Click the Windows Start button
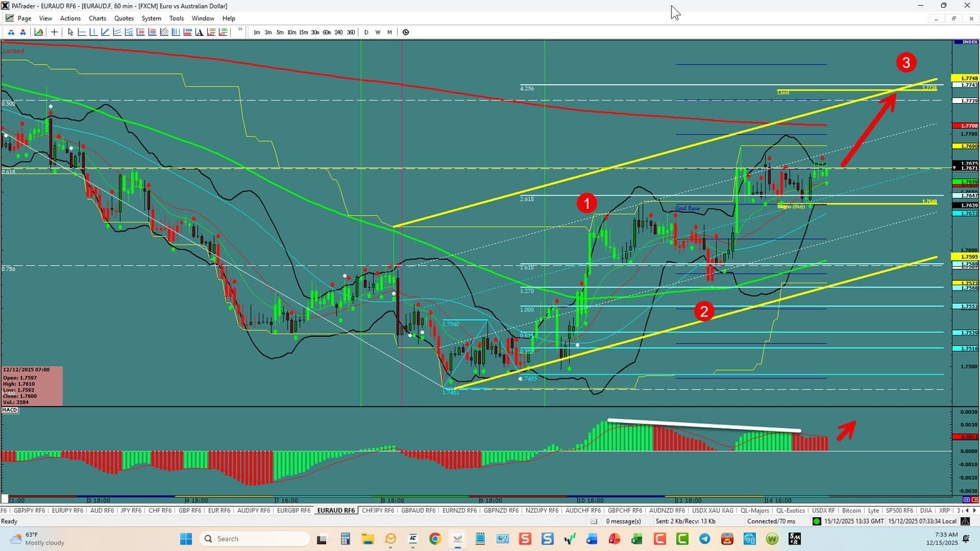 tap(186, 539)
